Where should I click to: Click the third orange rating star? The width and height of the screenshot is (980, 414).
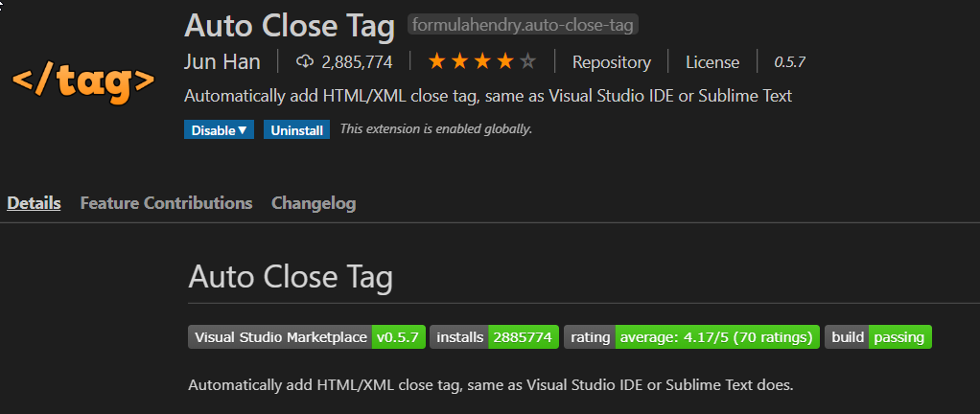pos(482,62)
